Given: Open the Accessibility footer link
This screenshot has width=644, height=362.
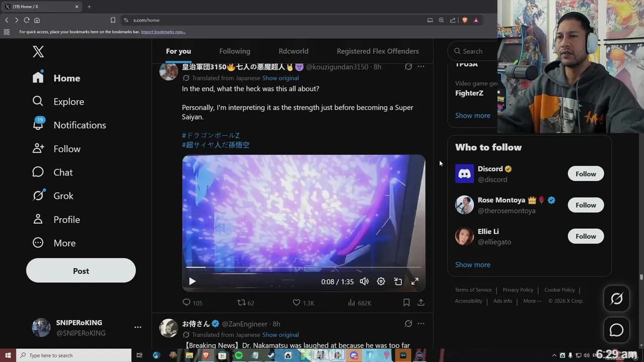Looking at the screenshot, I should coord(468,301).
